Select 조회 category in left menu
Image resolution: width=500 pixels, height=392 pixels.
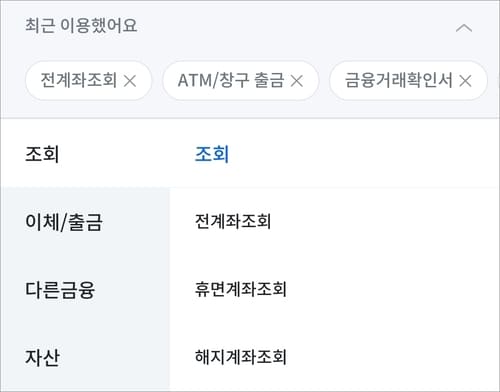click(42, 154)
